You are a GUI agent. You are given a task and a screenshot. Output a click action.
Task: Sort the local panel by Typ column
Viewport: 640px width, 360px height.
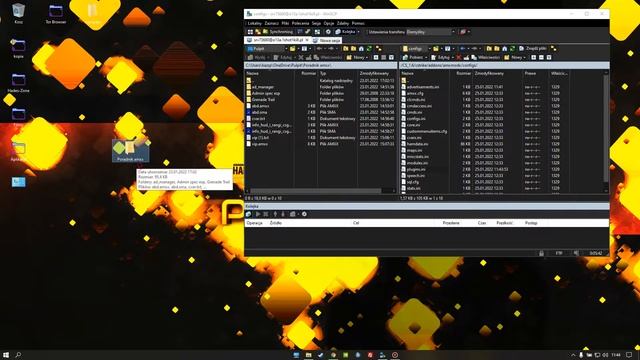coord(338,73)
